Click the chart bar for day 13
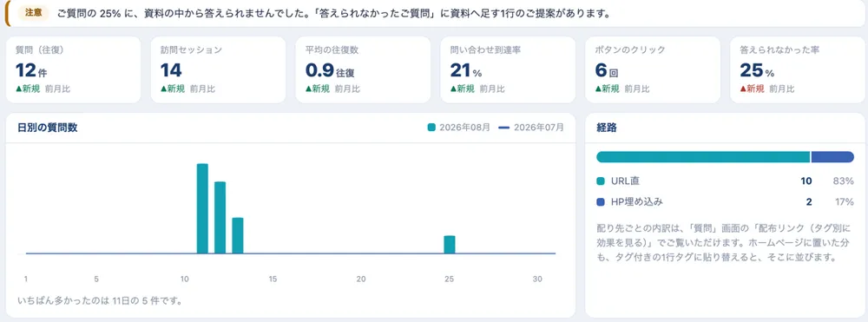 tap(238, 236)
